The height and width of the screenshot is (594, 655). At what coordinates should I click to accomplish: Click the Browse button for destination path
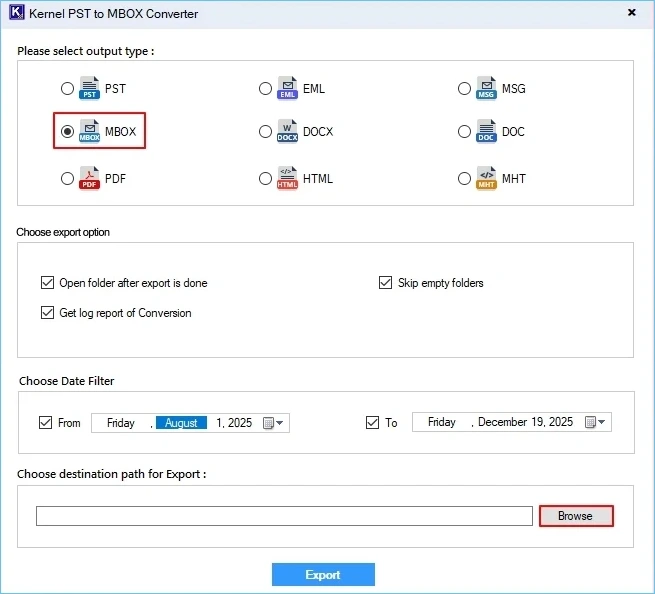click(x=576, y=516)
